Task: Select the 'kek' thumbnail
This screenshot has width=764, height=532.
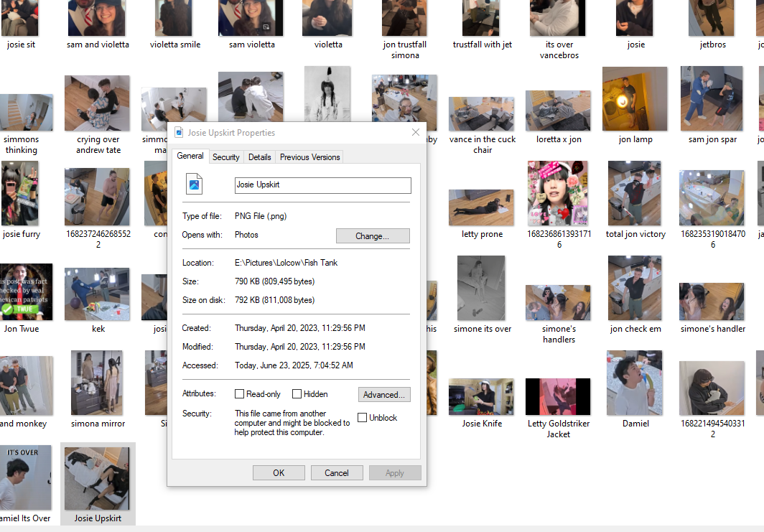Action: click(x=97, y=294)
